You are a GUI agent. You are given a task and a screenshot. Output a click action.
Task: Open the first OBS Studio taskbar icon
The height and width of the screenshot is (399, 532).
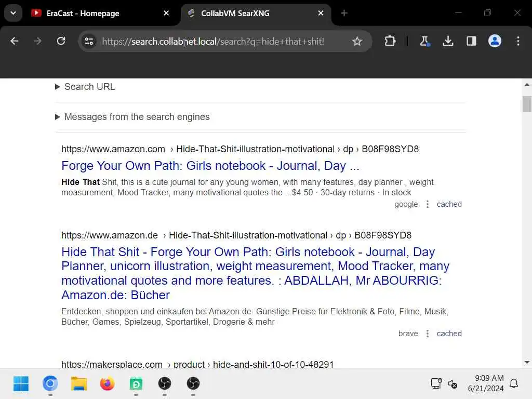(x=165, y=384)
